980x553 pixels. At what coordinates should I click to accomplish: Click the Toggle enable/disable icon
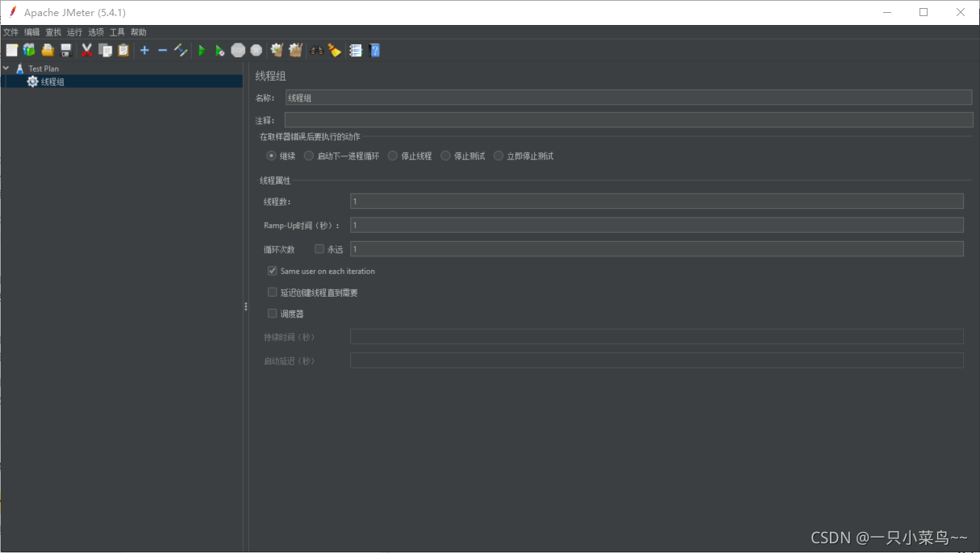click(x=181, y=50)
